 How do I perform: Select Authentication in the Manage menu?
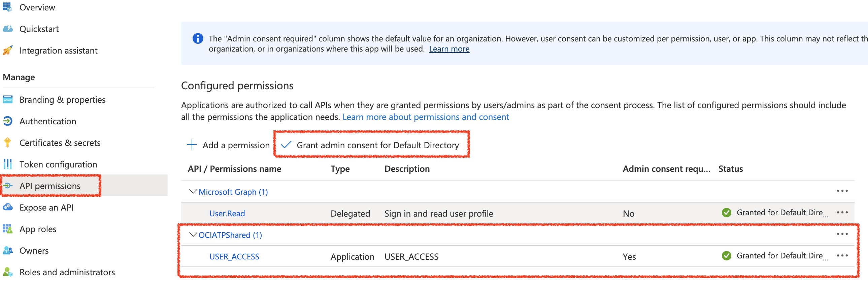[48, 121]
